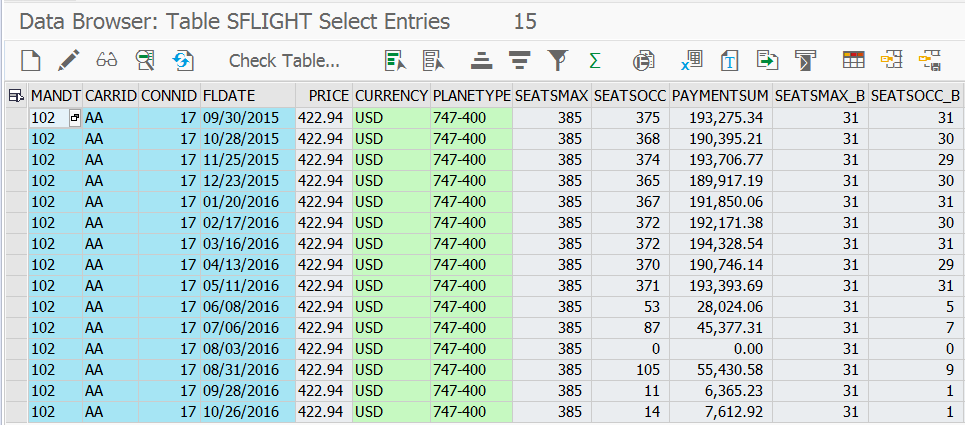This screenshot has height=425, width=965.
Task: Click the PAYMENTSUM column header
Action: 720,96
